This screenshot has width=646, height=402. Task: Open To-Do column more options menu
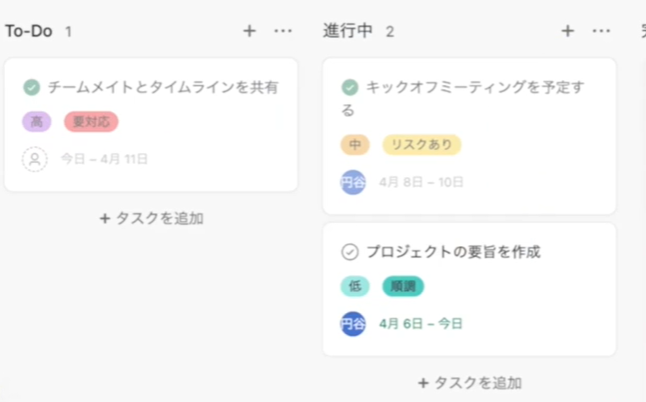283,31
